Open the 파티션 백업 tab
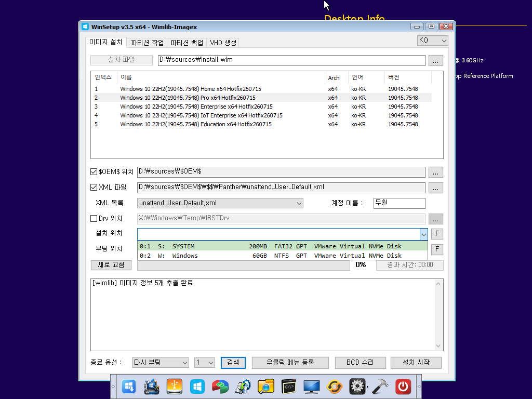Screen dimensions: 532x399 [x=187, y=43]
